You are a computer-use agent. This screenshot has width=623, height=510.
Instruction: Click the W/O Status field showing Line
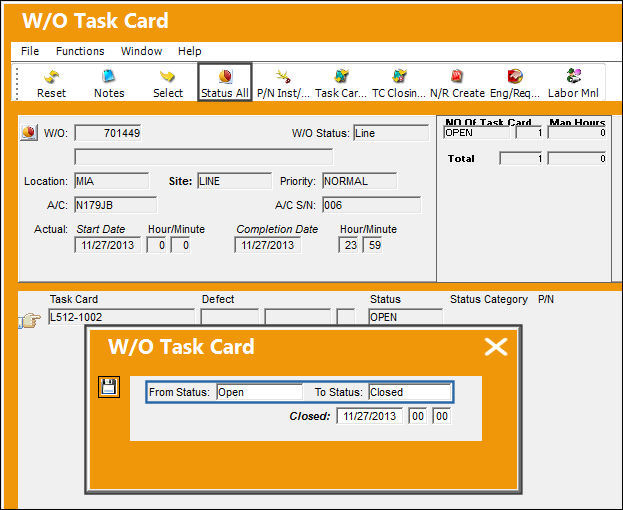point(391,133)
